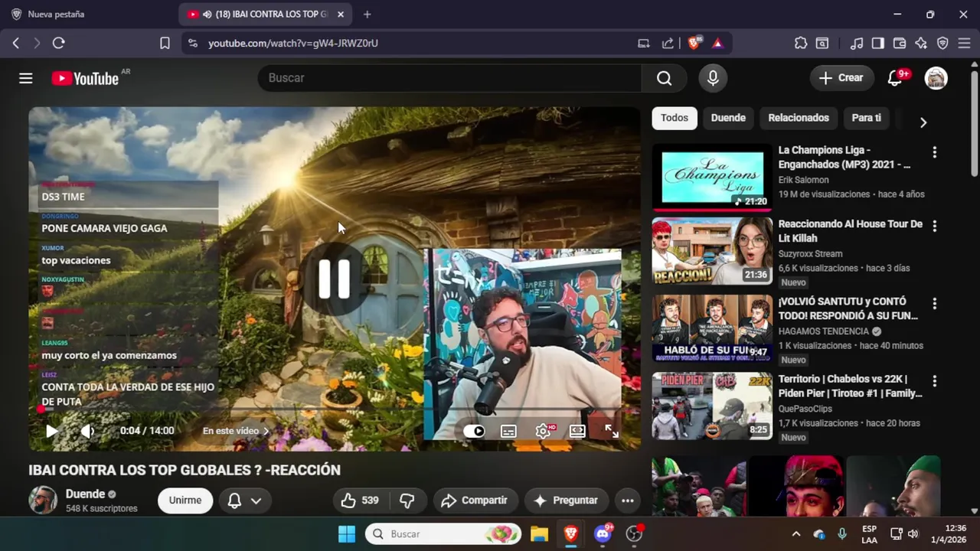Play the video with bottom-left button
Screen dimensions: 980x551
pyautogui.click(x=51, y=431)
